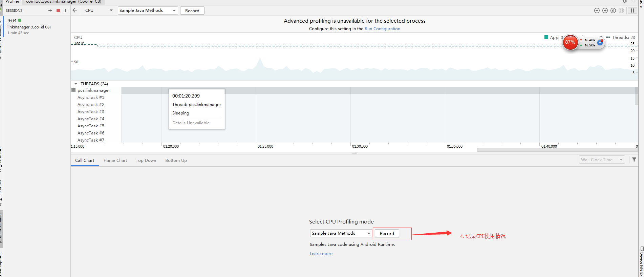The image size is (644, 277).
Task: Click the green App legend swatch
Action: coord(546,37)
